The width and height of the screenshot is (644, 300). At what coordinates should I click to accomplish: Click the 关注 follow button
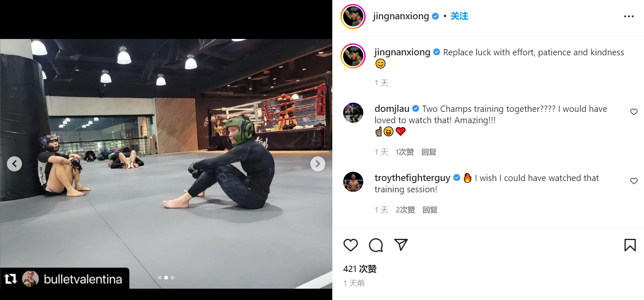pyautogui.click(x=459, y=16)
